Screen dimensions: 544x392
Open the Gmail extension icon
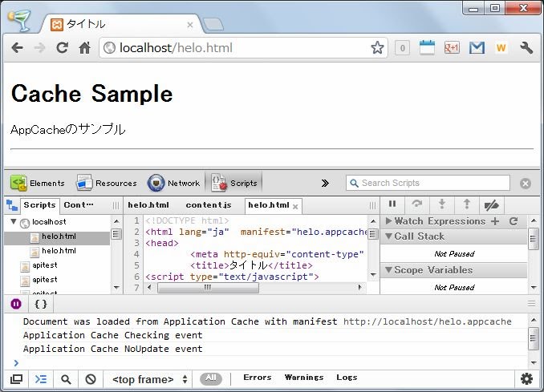[477, 48]
